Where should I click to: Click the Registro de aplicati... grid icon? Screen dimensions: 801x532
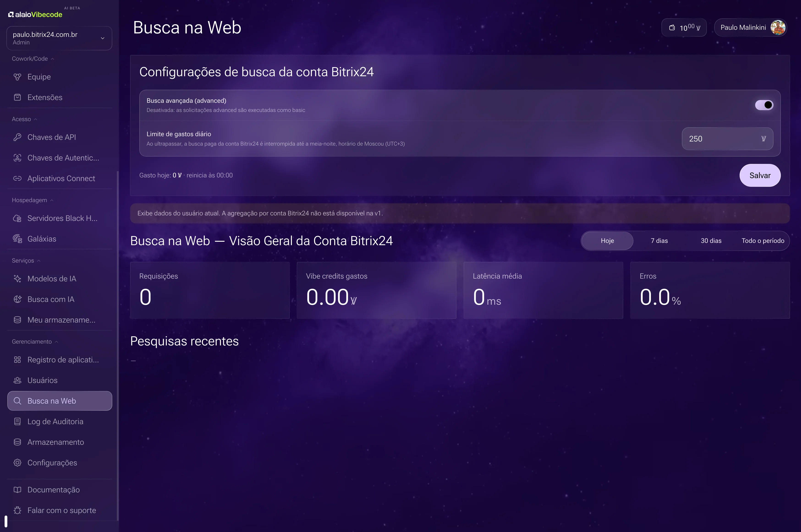tap(17, 360)
